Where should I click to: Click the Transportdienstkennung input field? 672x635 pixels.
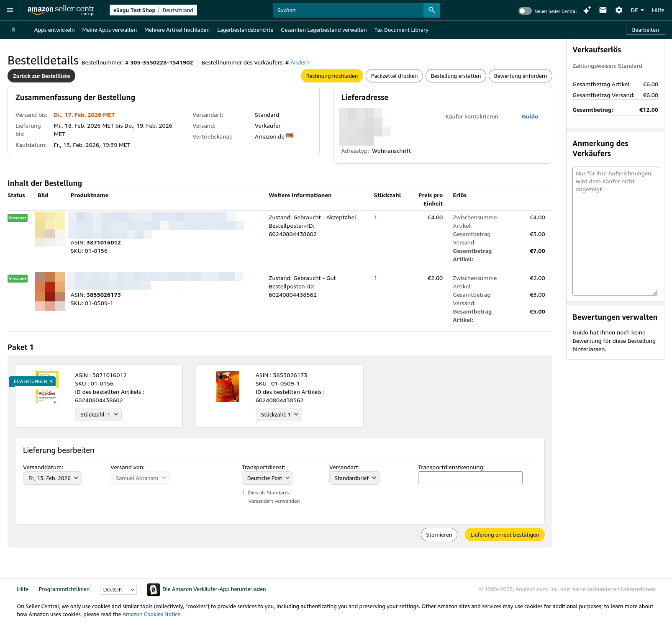tap(470, 478)
